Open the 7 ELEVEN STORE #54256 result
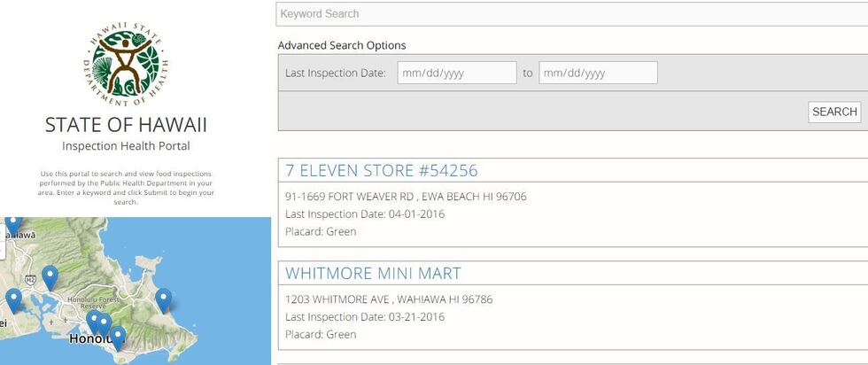The height and width of the screenshot is (365, 868). pos(382,171)
